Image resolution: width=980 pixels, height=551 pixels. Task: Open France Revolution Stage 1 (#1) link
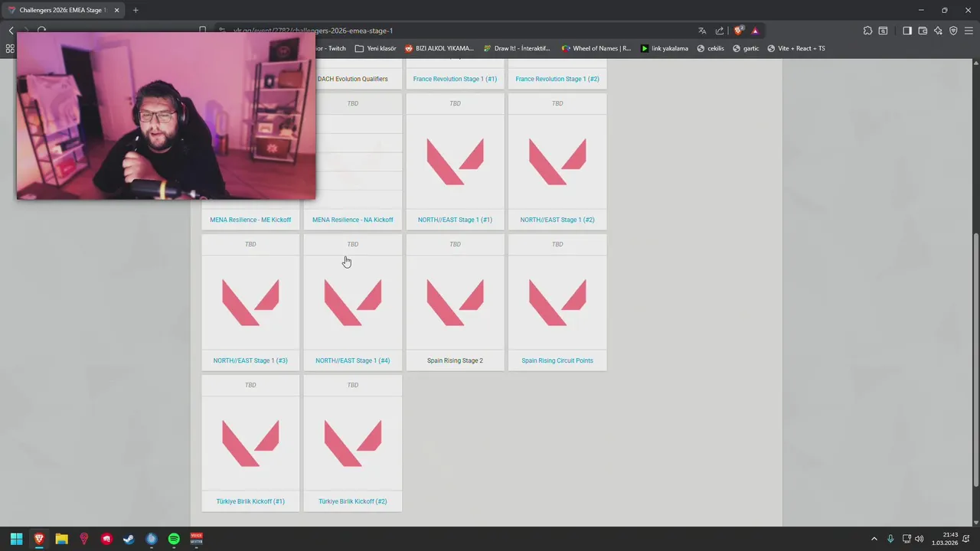click(x=455, y=79)
